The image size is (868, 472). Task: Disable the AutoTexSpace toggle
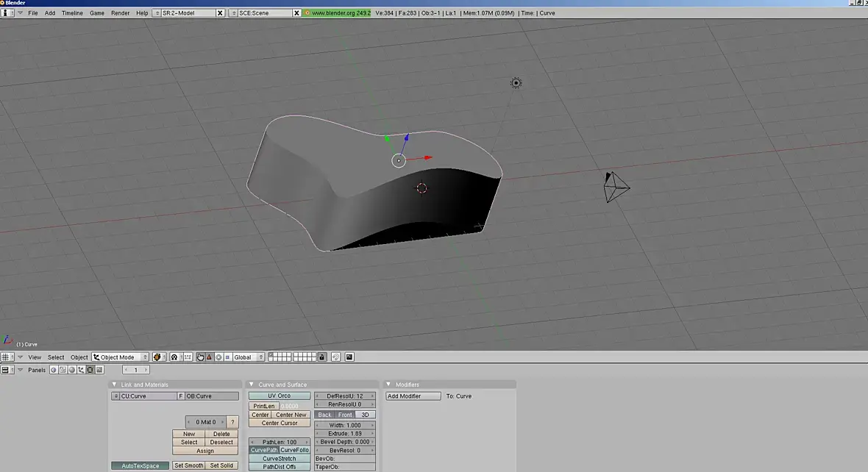pos(140,465)
